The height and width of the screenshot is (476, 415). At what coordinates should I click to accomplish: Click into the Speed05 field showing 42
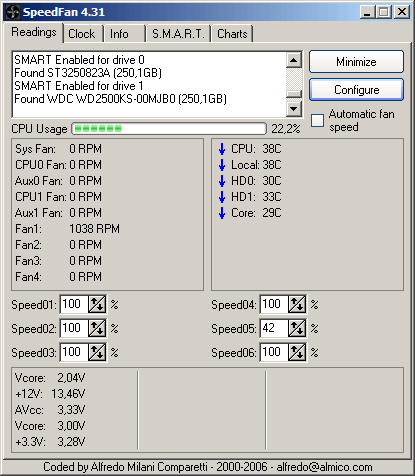coord(274,328)
